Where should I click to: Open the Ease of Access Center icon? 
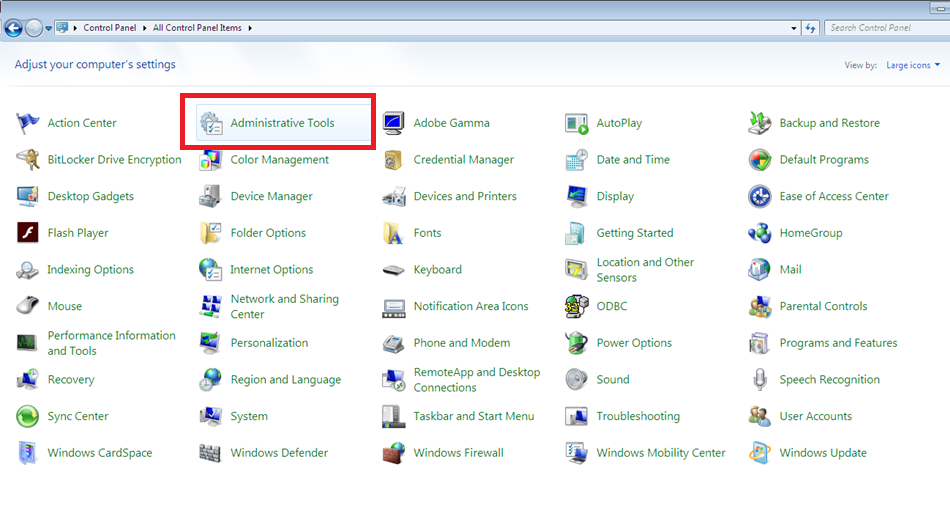coord(760,196)
